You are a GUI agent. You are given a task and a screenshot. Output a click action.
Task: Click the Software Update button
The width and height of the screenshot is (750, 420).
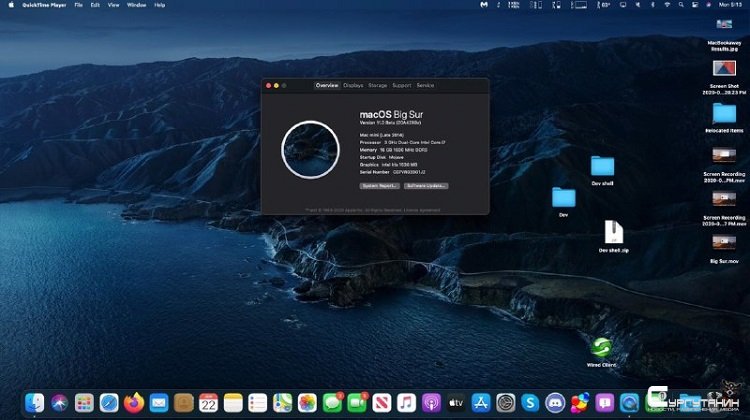tap(426, 186)
